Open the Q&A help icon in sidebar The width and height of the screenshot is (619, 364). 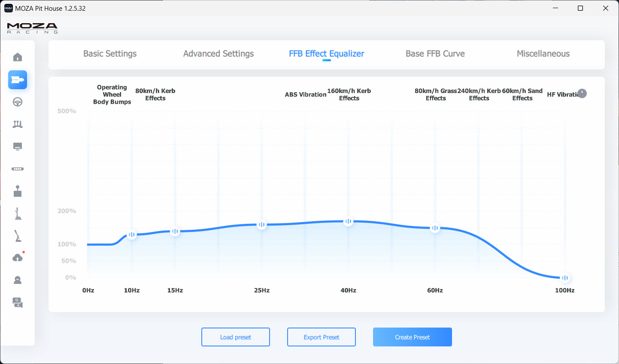click(x=18, y=303)
